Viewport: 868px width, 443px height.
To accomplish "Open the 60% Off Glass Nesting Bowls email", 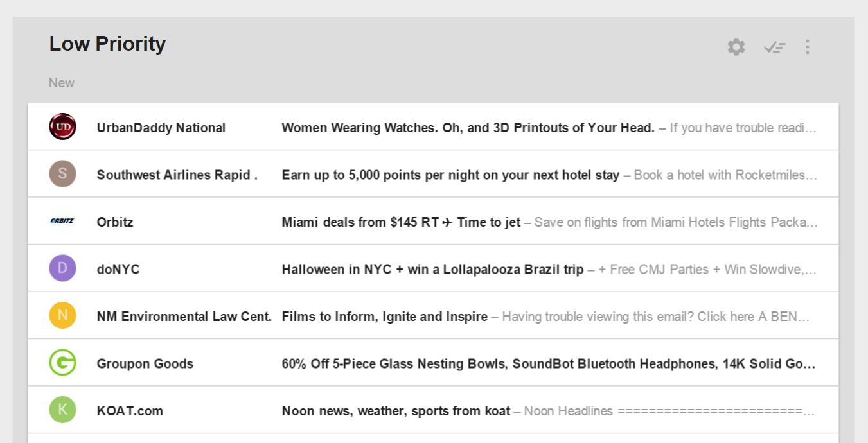I will [548, 363].
